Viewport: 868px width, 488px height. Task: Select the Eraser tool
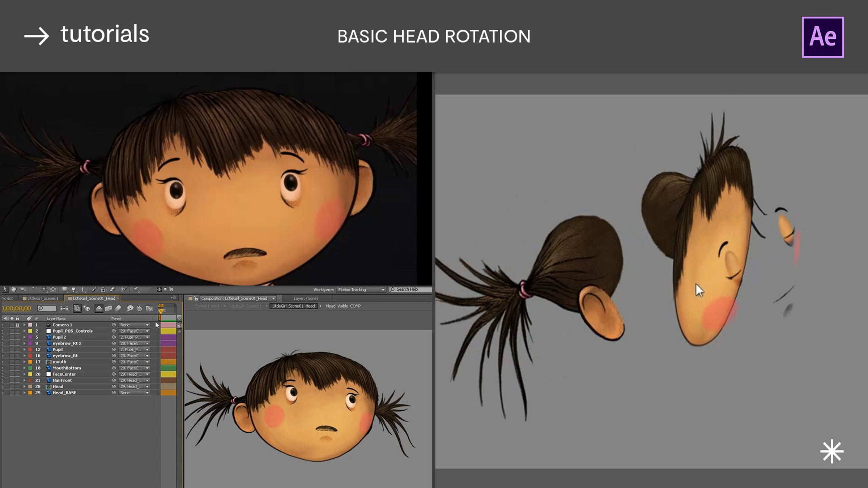pyautogui.click(x=112, y=290)
